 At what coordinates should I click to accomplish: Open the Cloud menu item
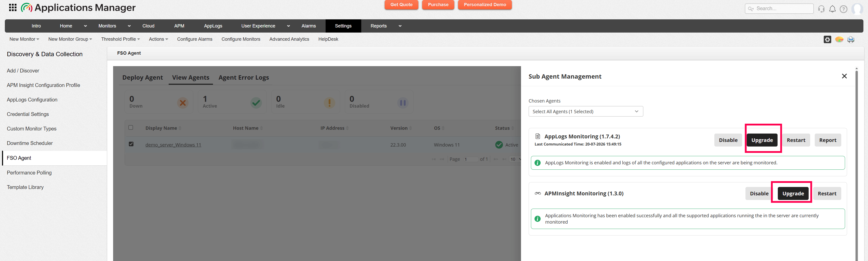point(148,26)
